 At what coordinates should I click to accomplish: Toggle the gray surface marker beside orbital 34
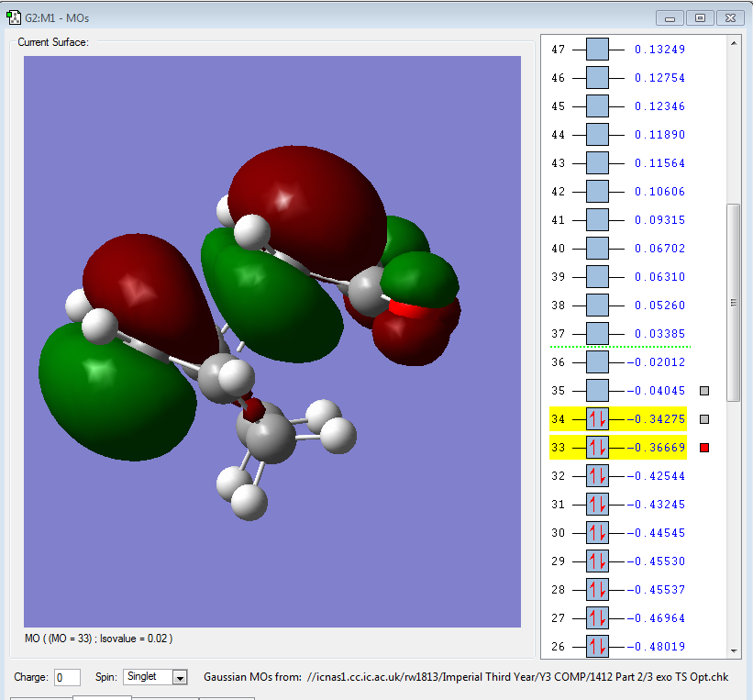(704, 419)
